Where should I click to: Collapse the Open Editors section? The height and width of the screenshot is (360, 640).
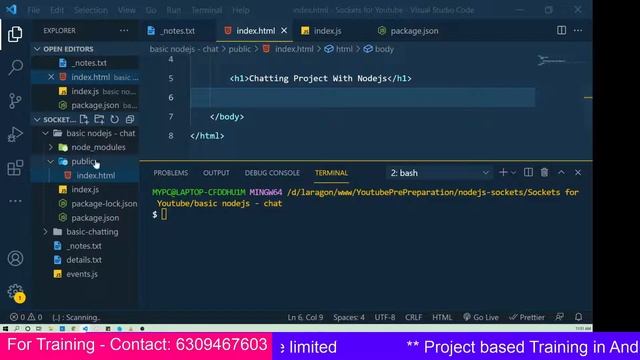(37, 49)
